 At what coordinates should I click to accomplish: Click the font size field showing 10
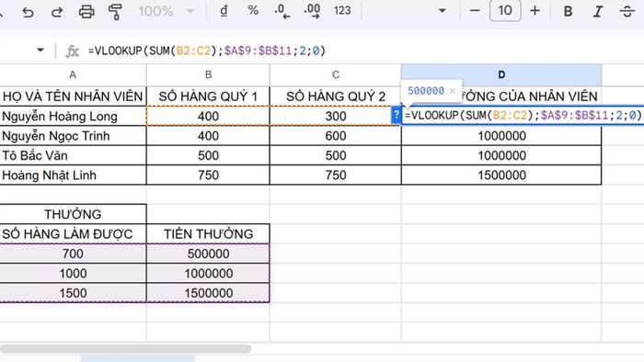coord(505,11)
